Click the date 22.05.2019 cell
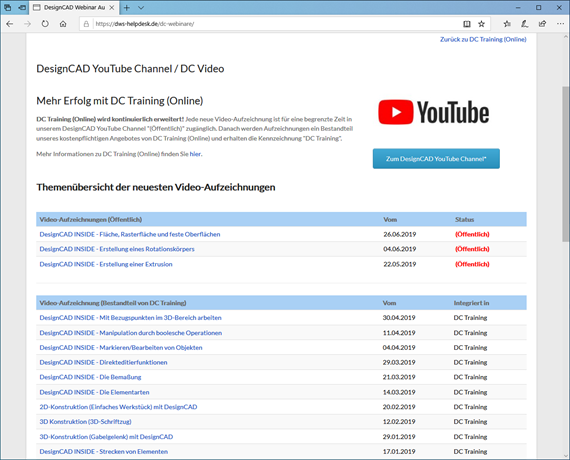The height and width of the screenshot is (460, 570). click(400, 264)
